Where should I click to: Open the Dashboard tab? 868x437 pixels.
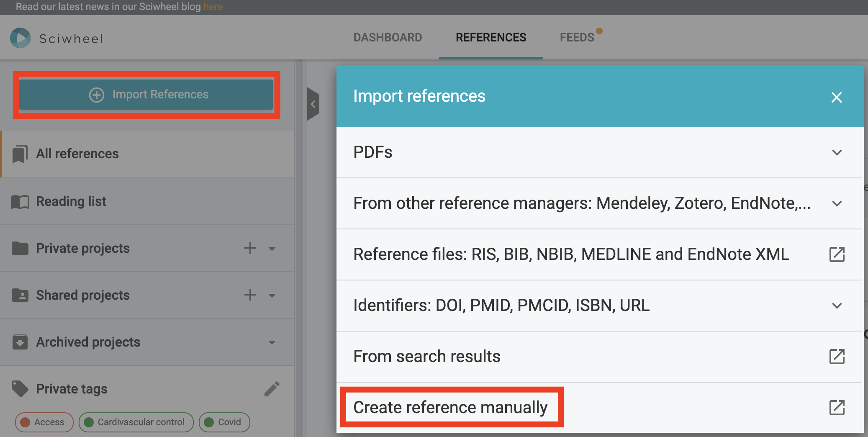tap(388, 38)
